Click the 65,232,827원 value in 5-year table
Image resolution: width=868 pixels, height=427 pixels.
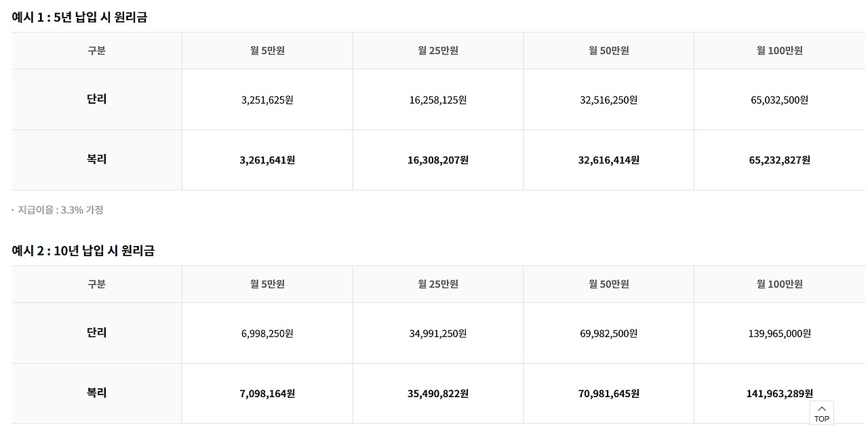tap(780, 160)
